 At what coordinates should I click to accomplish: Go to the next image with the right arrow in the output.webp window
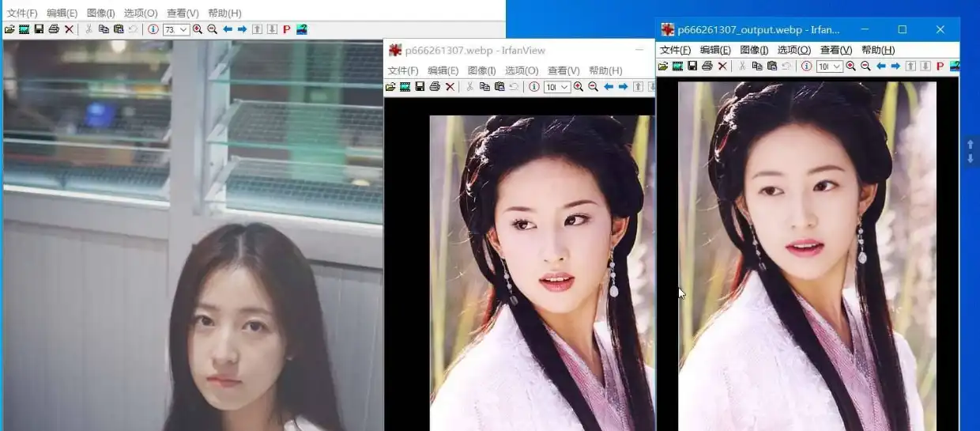895,66
